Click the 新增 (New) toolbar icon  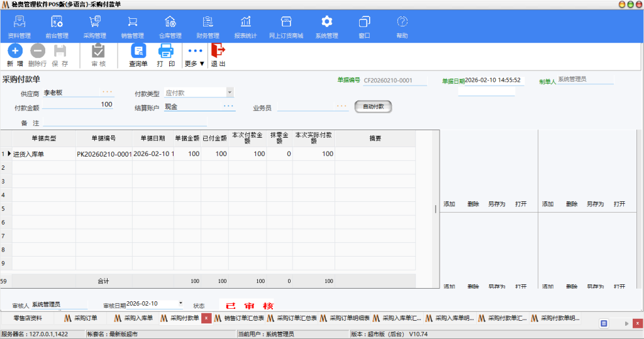click(x=15, y=52)
